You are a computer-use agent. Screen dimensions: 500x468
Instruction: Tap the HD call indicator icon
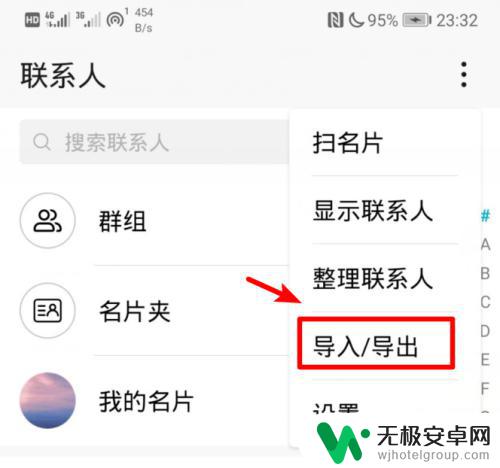tap(32, 20)
